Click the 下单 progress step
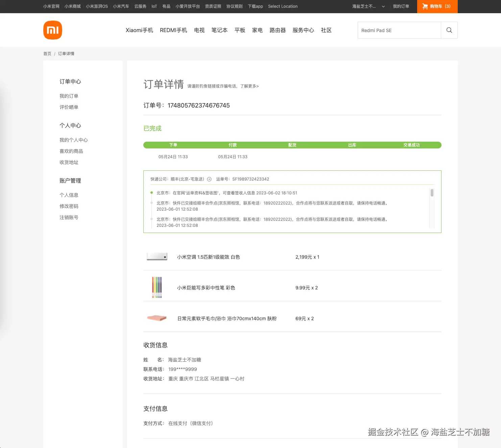This screenshot has height=448, width=501. pyautogui.click(x=173, y=145)
